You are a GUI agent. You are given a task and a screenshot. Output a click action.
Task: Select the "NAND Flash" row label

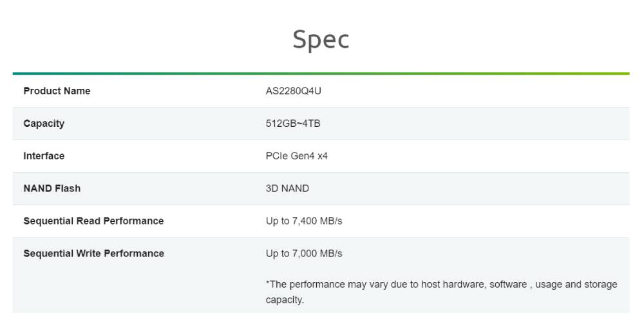tap(52, 189)
